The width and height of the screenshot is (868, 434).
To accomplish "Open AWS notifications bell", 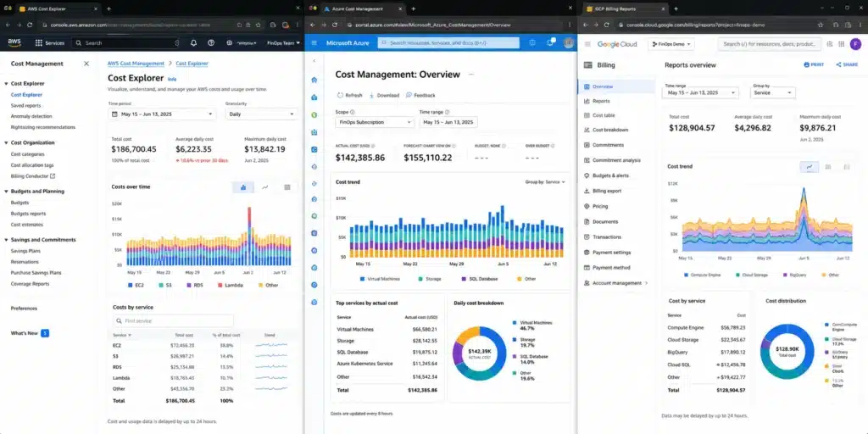I will tap(194, 42).
